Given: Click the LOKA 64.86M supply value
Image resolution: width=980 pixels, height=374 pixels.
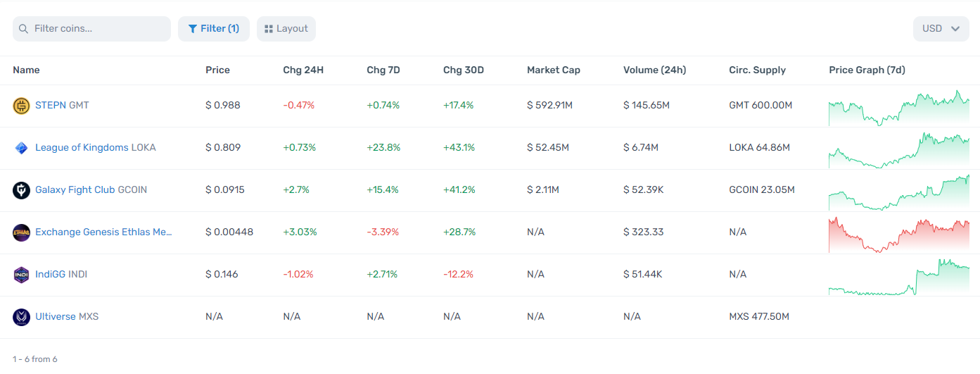Looking at the screenshot, I should pos(760,147).
